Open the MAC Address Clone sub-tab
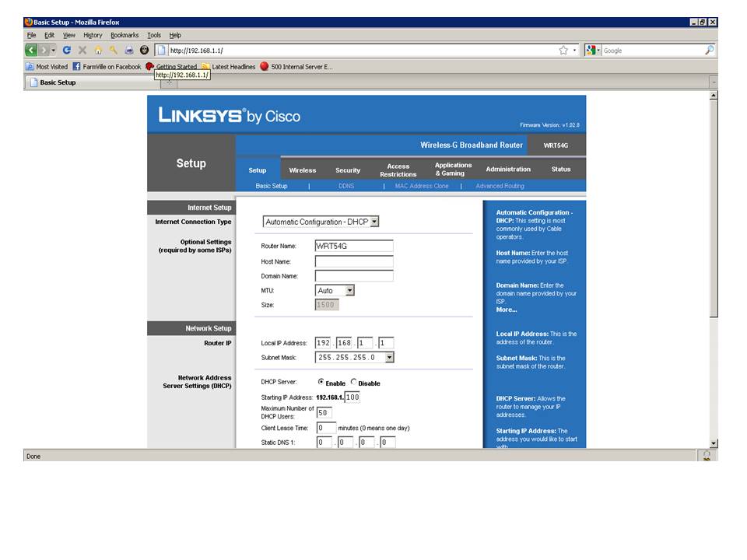The image size is (747, 560). (x=422, y=186)
